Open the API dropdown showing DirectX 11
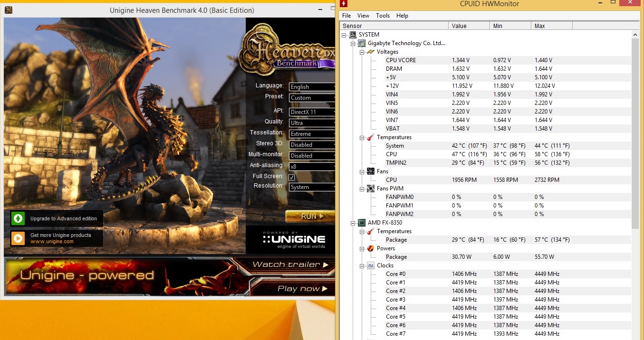The image size is (644, 340). (x=312, y=112)
